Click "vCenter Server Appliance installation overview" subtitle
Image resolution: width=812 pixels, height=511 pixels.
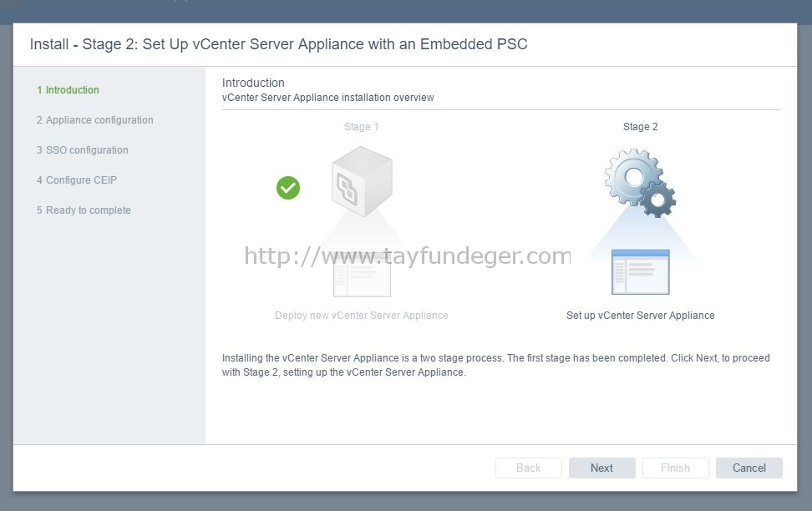[x=327, y=98]
